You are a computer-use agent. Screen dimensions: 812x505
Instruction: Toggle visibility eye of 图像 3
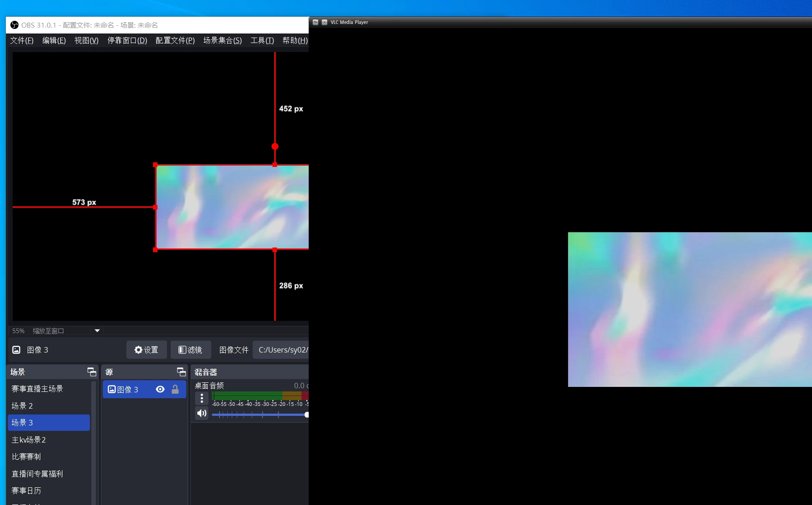click(x=160, y=389)
